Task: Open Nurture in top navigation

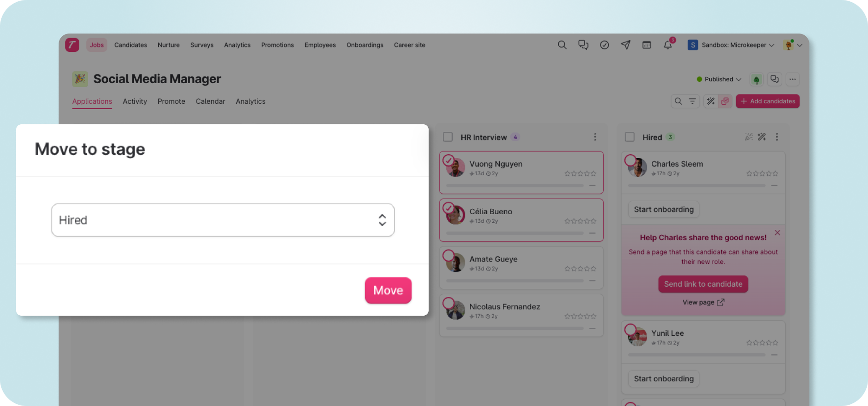Action: pyautogui.click(x=169, y=45)
